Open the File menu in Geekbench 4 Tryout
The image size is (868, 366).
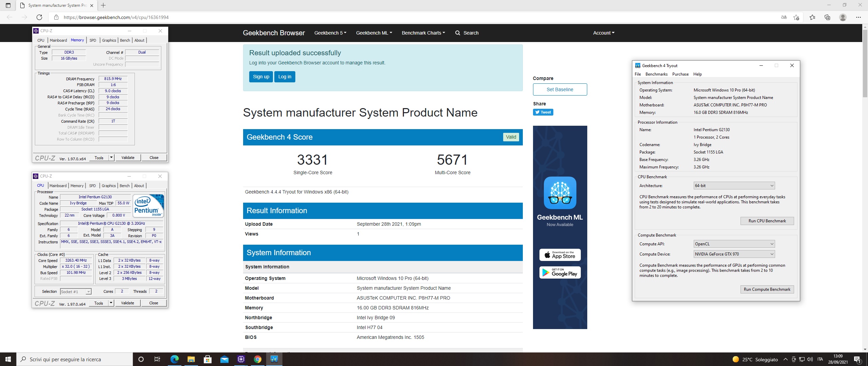pos(638,74)
